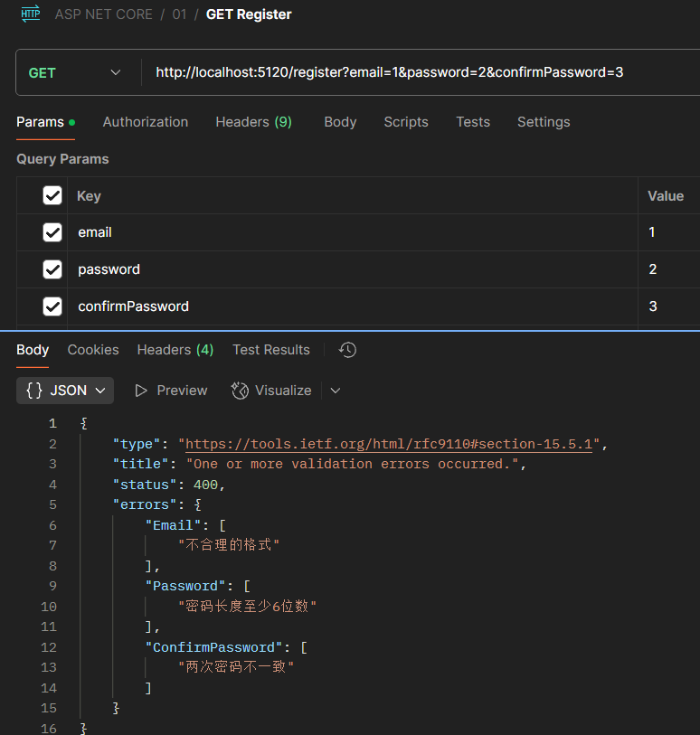Uncheck the confirmPassword parameter checkbox
The width and height of the screenshot is (700, 735).
tap(52, 306)
